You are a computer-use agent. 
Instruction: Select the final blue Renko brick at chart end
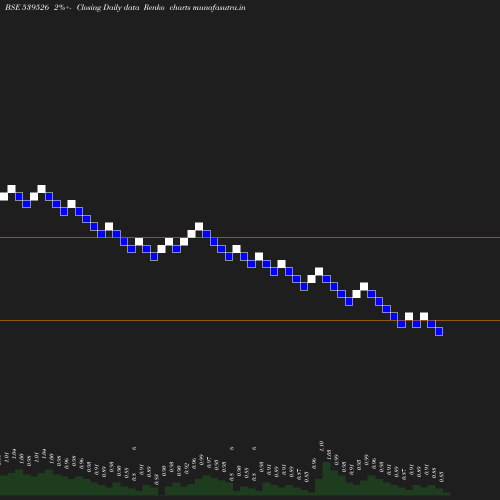(x=439, y=331)
